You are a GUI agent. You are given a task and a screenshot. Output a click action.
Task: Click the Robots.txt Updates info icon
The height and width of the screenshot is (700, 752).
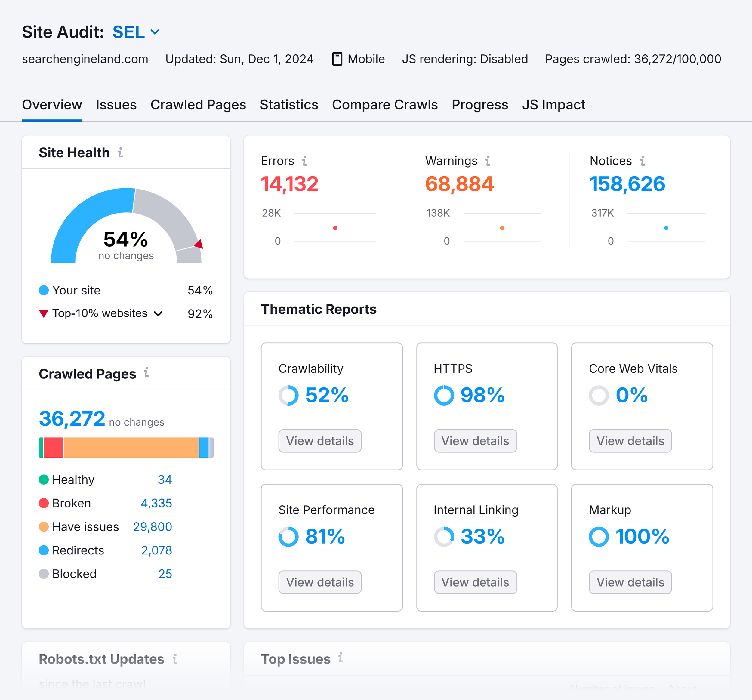click(175, 658)
